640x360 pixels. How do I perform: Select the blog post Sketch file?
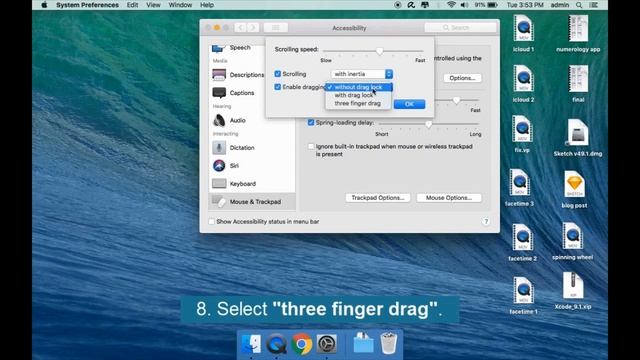[x=574, y=189]
